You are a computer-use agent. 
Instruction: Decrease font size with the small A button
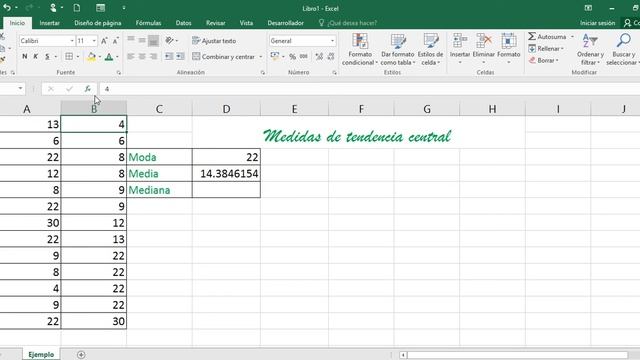116,41
